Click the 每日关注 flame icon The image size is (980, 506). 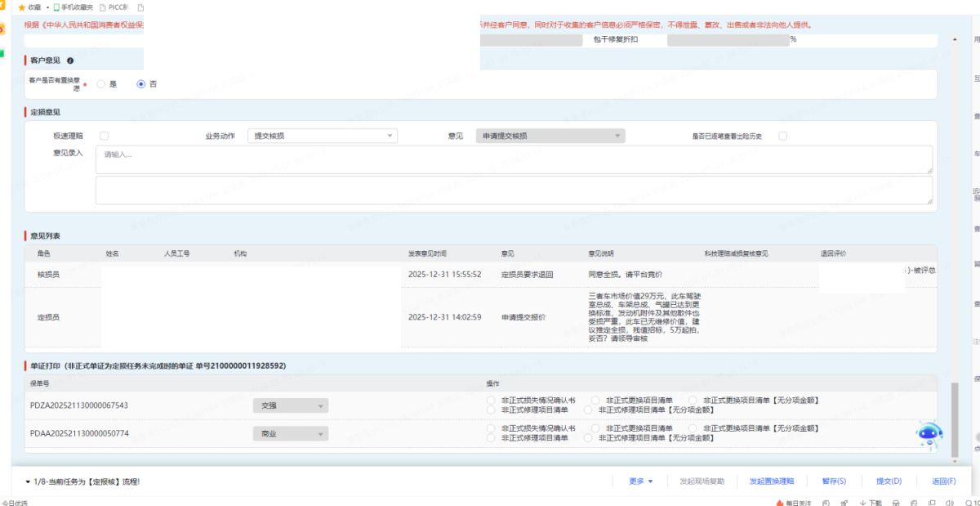coord(780,502)
